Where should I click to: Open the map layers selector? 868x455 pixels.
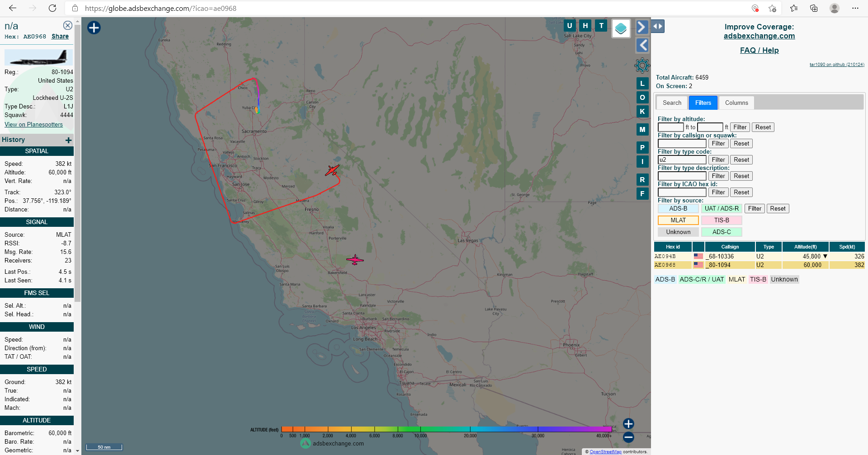click(x=621, y=28)
